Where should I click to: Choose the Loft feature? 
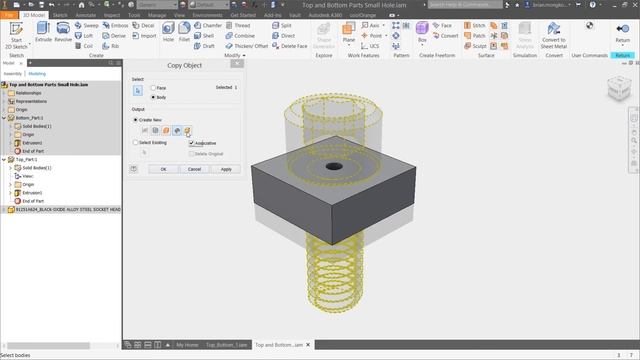coord(84,36)
